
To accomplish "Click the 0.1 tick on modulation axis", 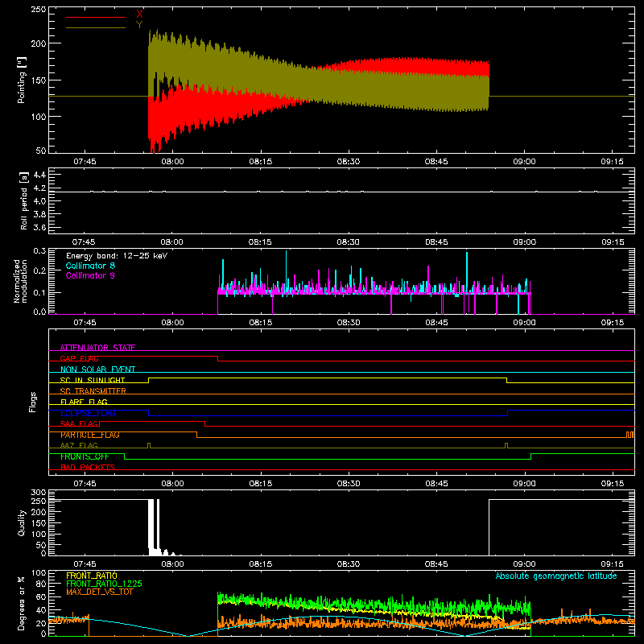I will pos(39,292).
